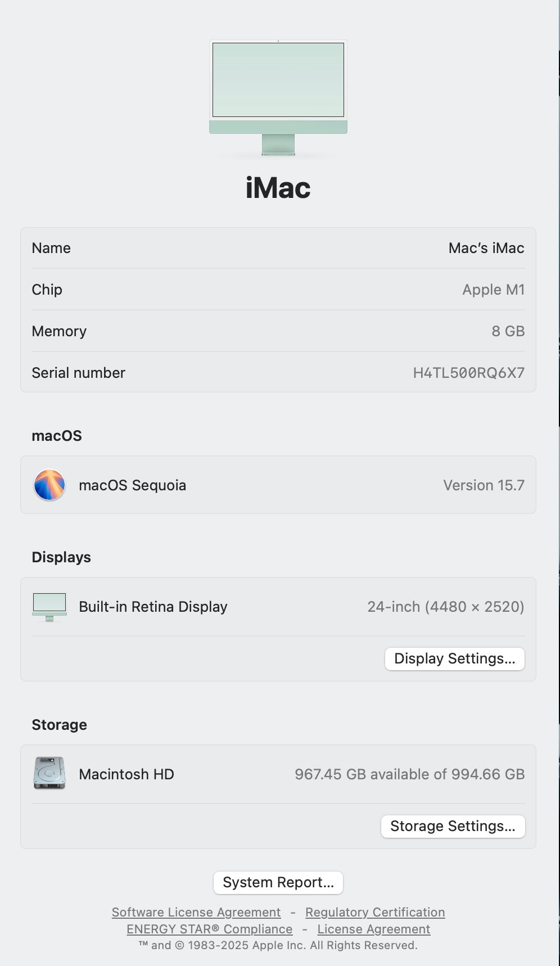Open Storage Settings
This screenshot has height=966, width=560.
(x=453, y=826)
